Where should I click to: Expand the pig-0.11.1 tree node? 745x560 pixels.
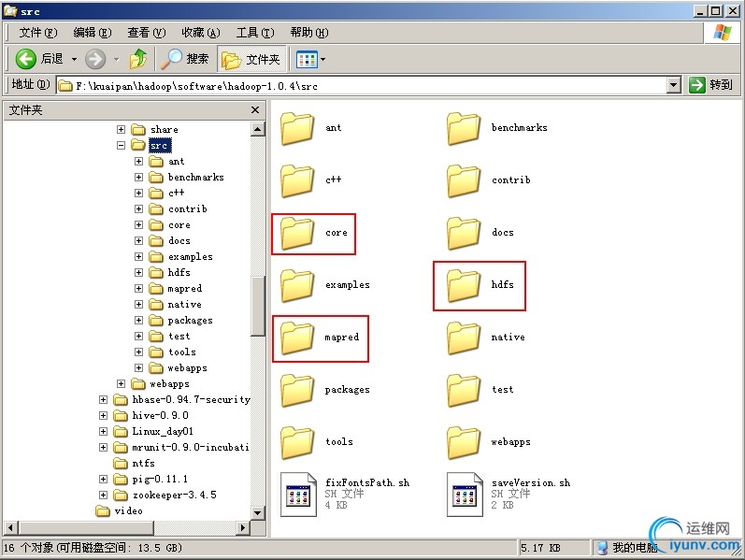[103, 479]
